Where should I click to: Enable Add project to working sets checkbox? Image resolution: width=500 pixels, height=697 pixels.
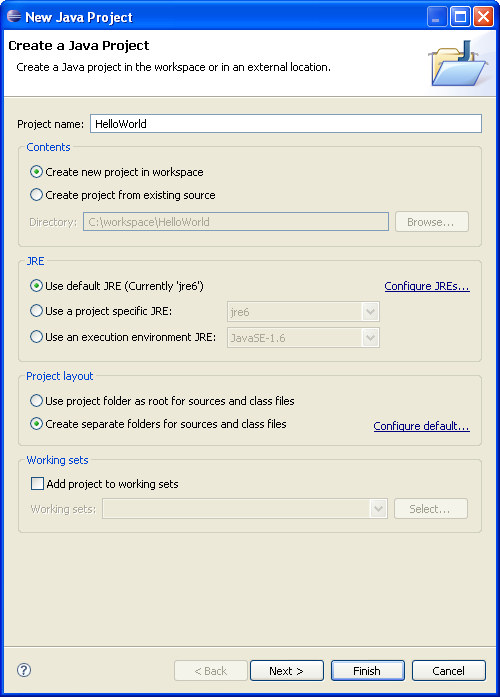coord(37,483)
